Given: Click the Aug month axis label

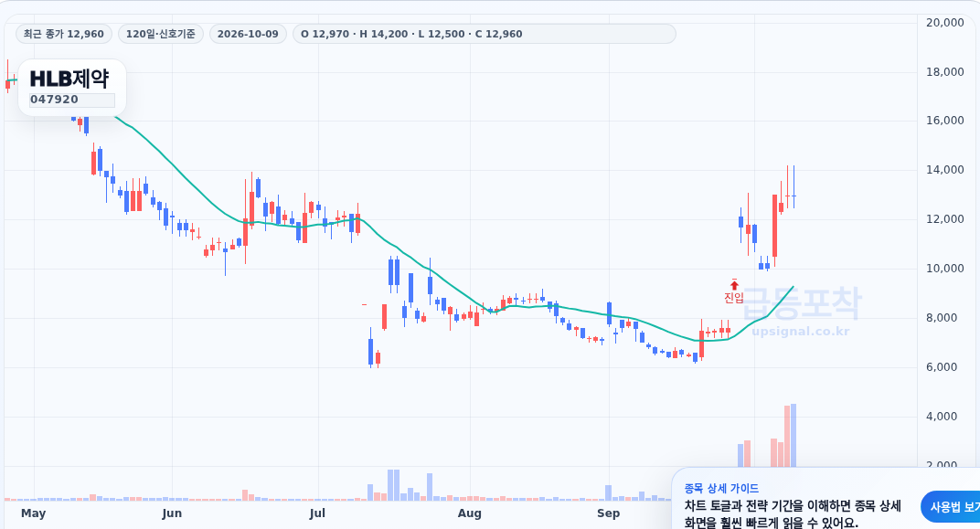Looking at the screenshot, I should click(x=469, y=513).
